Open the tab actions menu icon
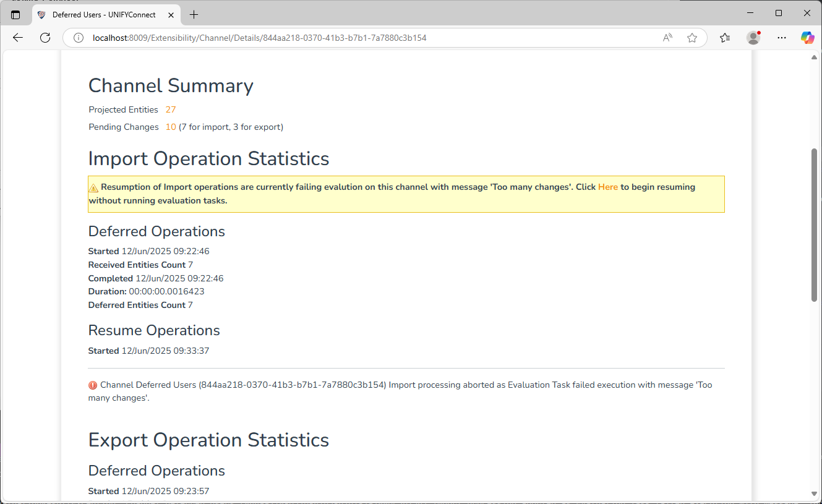The height and width of the screenshot is (504, 822). [x=15, y=14]
